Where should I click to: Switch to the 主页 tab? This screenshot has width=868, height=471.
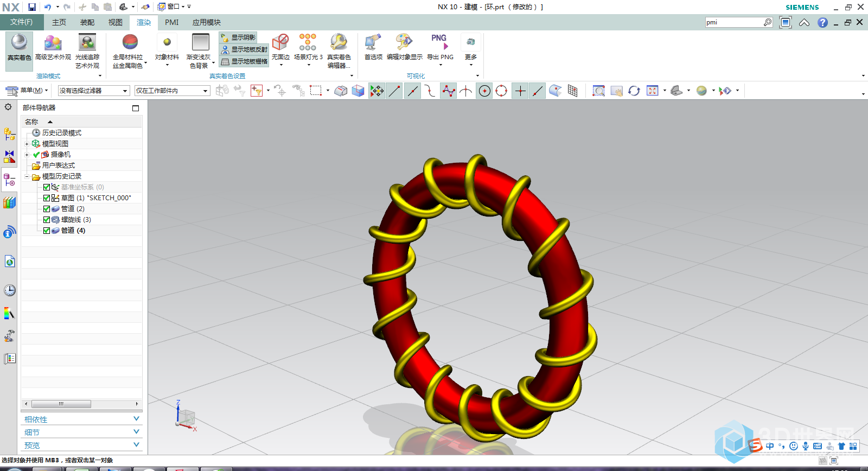click(x=59, y=22)
